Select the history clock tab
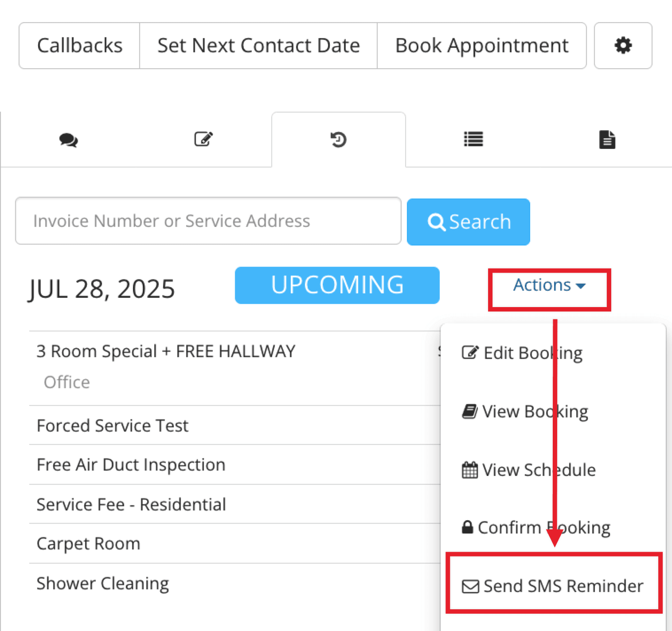672x631 pixels. pyautogui.click(x=339, y=140)
